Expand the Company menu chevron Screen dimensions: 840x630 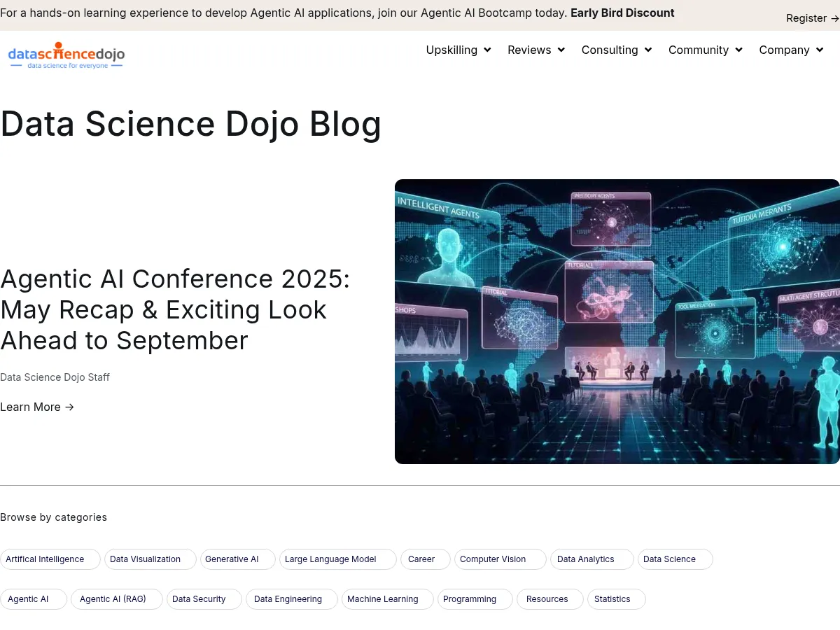(x=819, y=50)
